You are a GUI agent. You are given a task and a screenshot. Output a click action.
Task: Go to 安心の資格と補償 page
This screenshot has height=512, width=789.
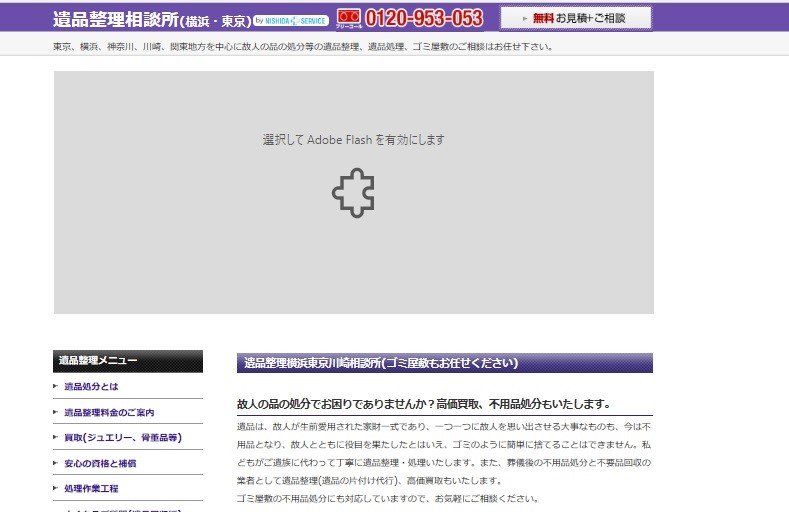pos(100,463)
